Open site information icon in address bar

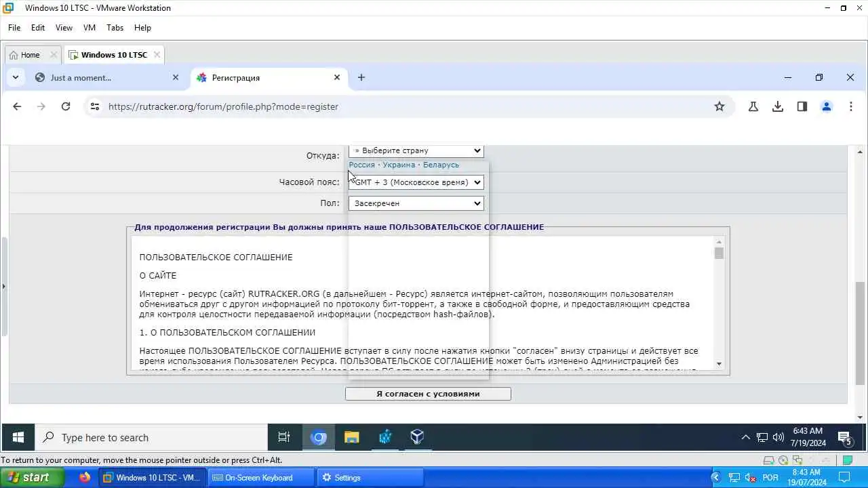pyautogui.click(x=95, y=106)
